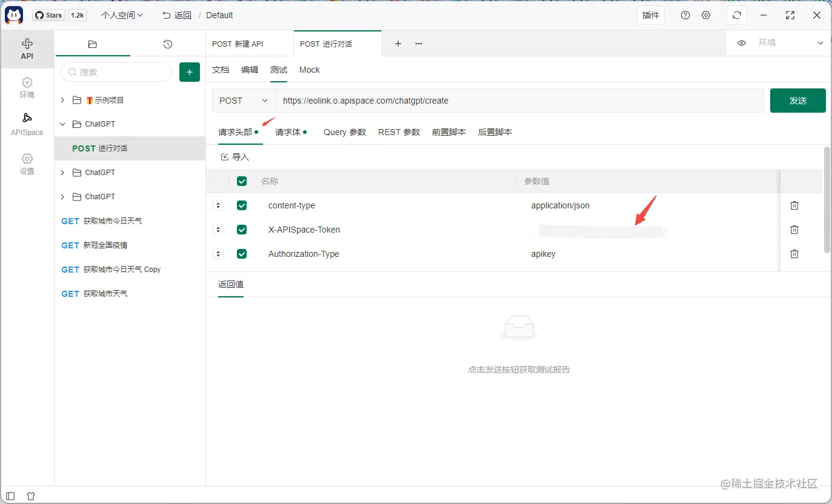Viewport: 832px width, 504px height.
Task: Click the 发送 send button
Action: tap(798, 101)
